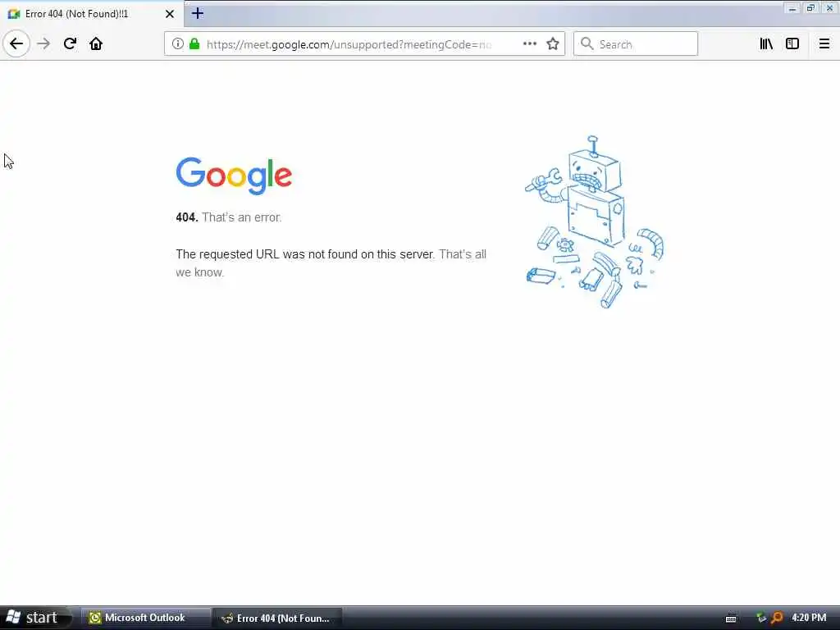Viewport: 840px width, 630px height.
Task: Open a new tab with plus button
Action: pyautogui.click(x=198, y=13)
